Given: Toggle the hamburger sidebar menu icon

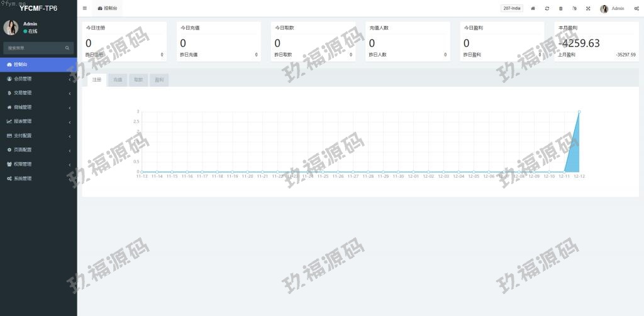Looking at the screenshot, I should click(x=85, y=8).
